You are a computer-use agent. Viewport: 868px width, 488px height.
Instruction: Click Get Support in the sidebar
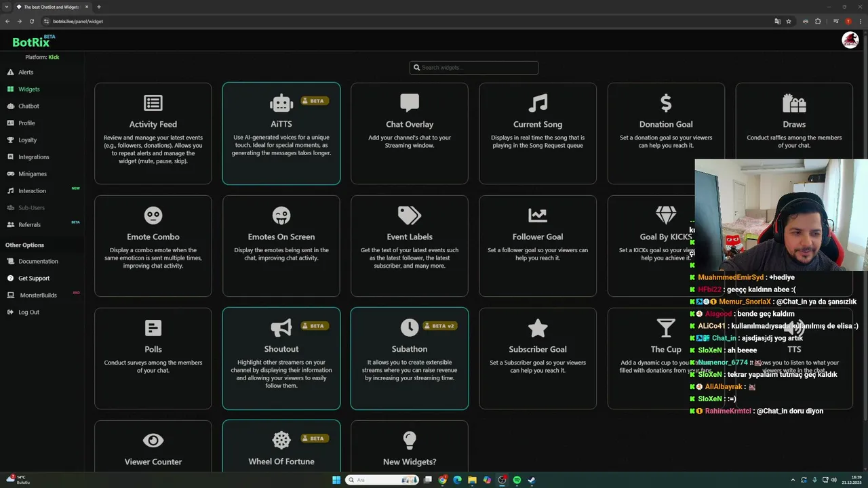(x=34, y=279)
